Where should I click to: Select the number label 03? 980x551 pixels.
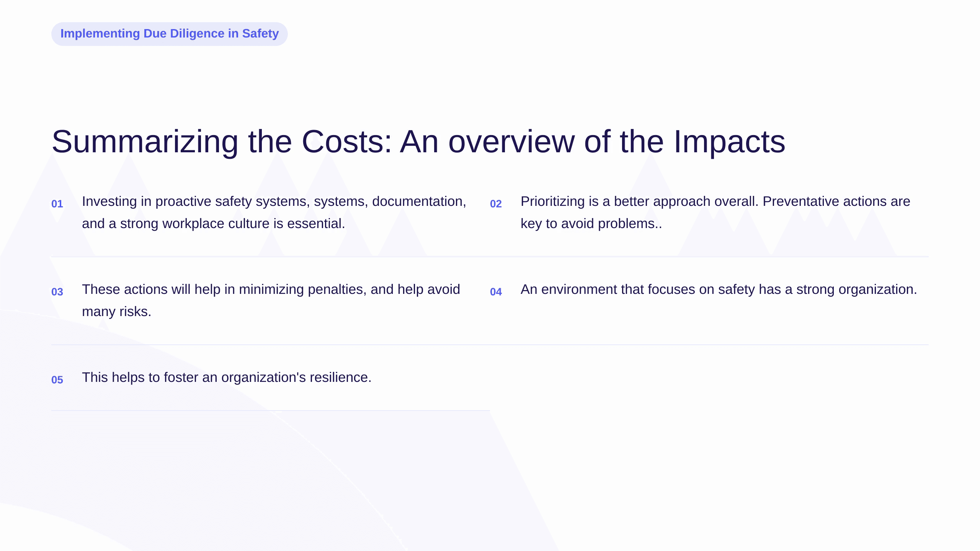pyautogui.click(x=57, y=292)
